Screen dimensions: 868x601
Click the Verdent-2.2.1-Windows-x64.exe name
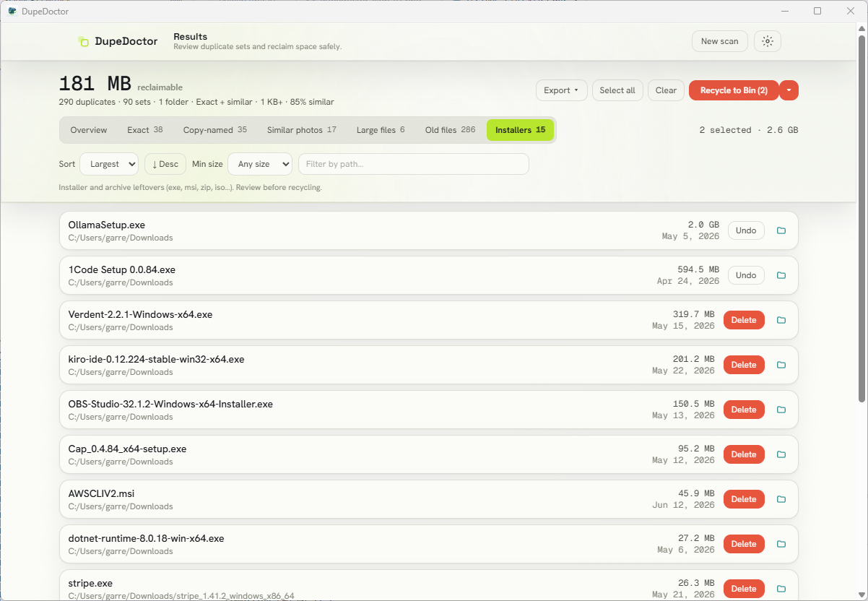(141, 314)
